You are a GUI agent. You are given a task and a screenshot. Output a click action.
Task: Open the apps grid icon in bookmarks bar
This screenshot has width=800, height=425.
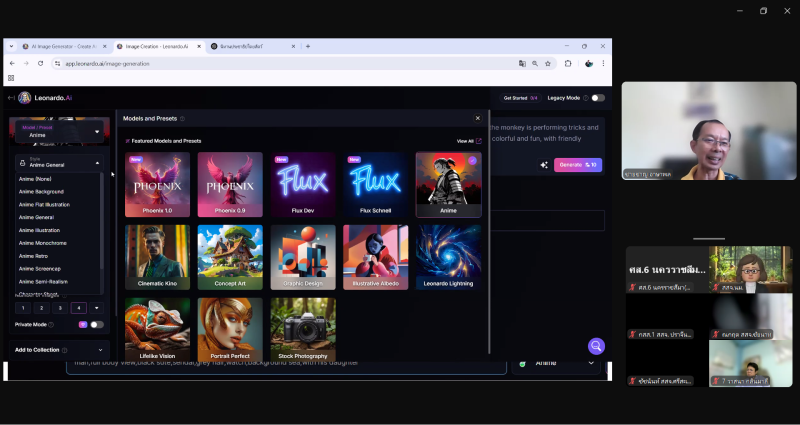pyautogui.click(x=11, y=78)
